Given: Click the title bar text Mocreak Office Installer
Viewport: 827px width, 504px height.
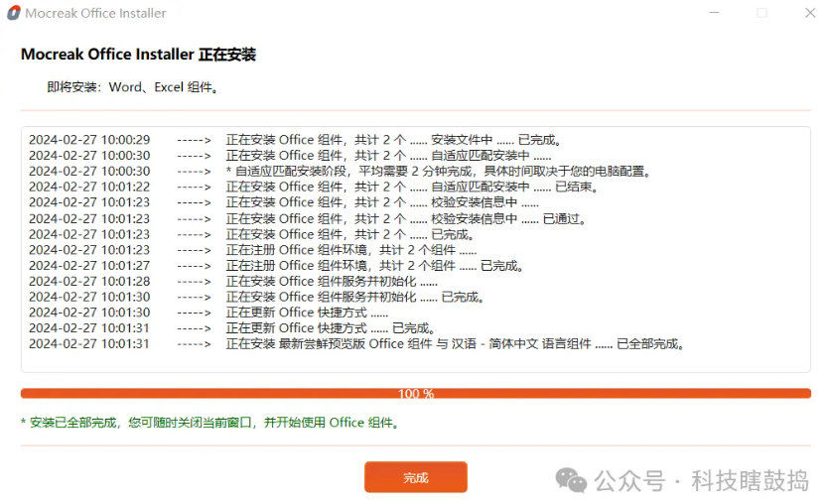Looking at the screenshot, I should (95, 13).
